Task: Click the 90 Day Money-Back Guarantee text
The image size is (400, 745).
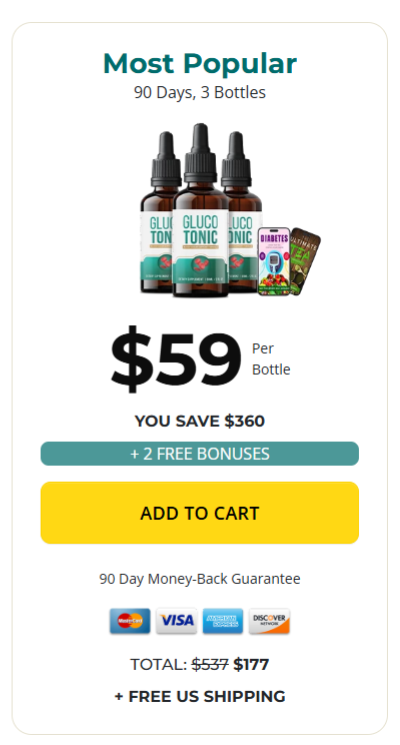Action: [x=200, y=579]
